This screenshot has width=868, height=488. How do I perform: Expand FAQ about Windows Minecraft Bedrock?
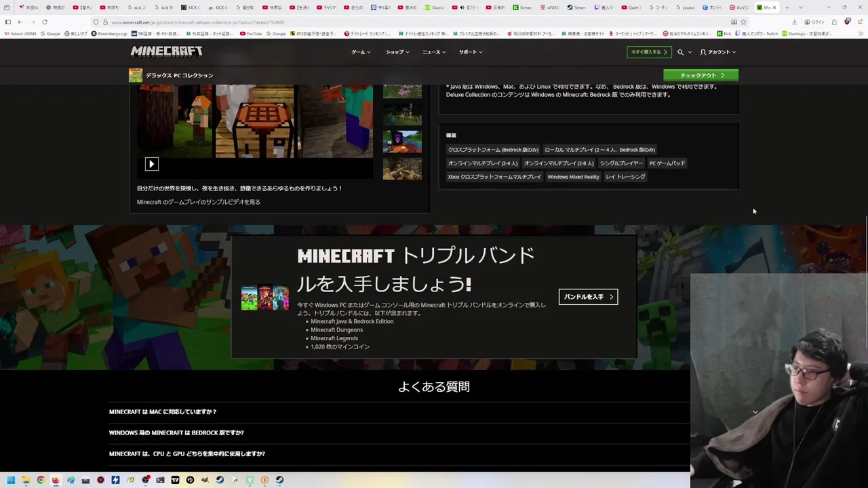399,432
